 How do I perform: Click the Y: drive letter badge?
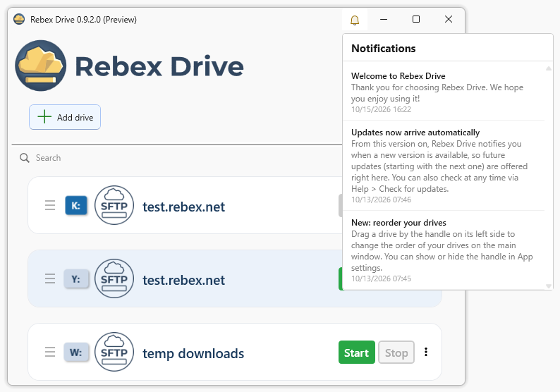[76, 278]
